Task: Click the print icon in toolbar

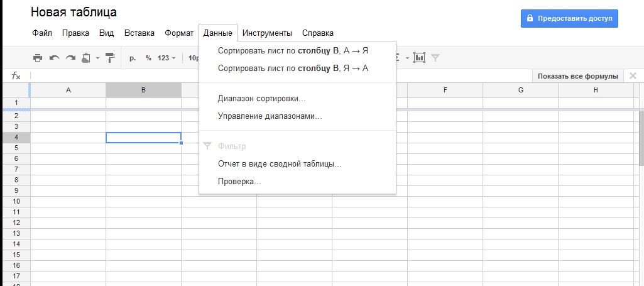Action: (x=38, y=58)
